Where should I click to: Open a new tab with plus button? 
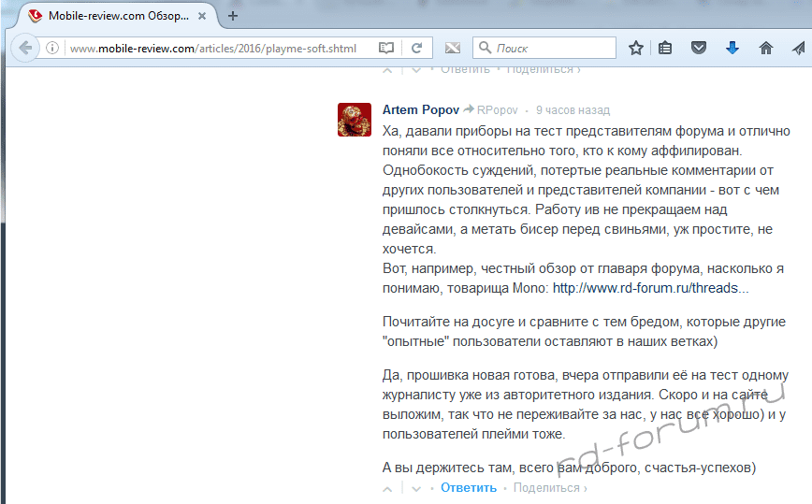pos(233,16)
